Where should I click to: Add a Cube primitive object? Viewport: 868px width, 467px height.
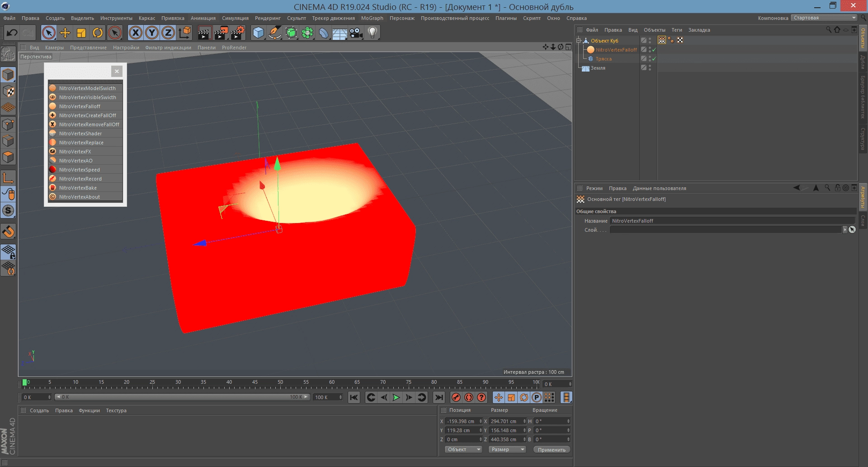[x=258, y=33]
